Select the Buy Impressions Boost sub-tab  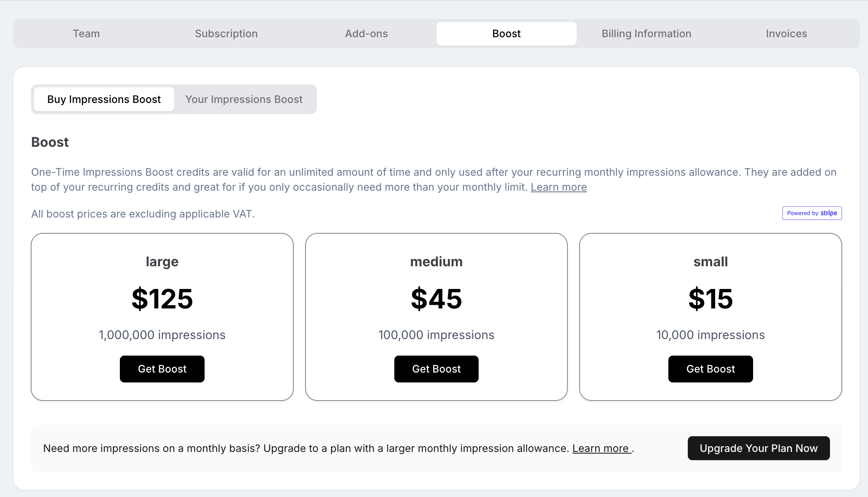point(104,99)
